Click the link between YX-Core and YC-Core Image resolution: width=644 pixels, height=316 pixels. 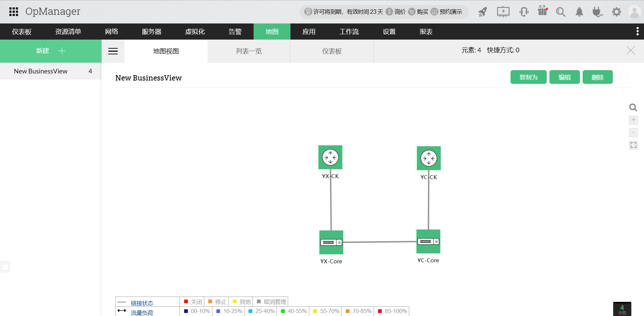pos(380,242)
